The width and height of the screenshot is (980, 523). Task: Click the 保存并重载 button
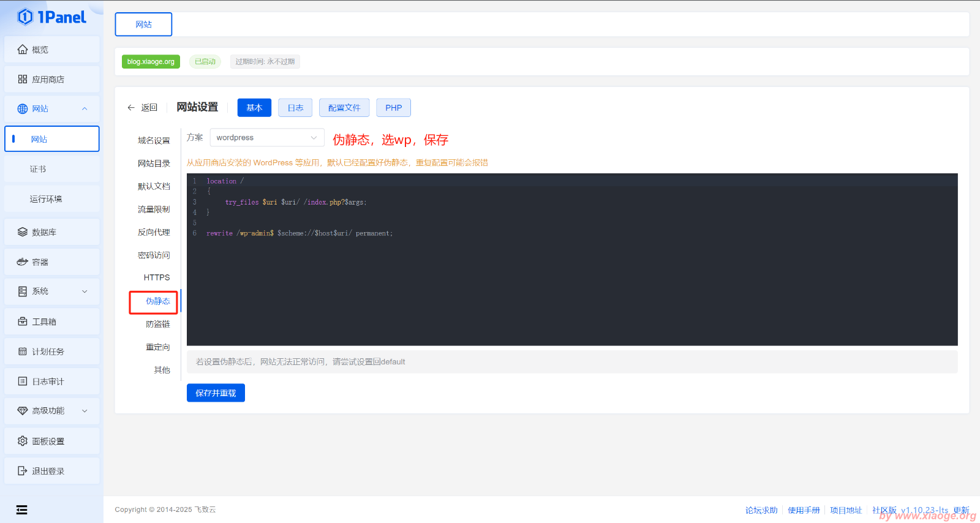pyautogui.click(x=216, y=393)
